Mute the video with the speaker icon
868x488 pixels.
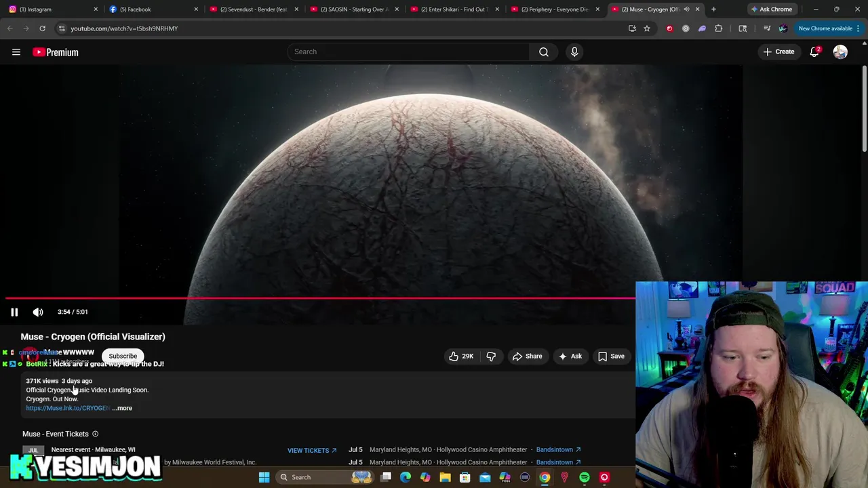pos(38,312)
